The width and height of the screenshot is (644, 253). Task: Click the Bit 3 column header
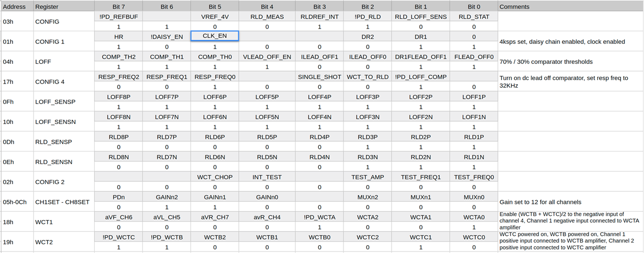320,7
